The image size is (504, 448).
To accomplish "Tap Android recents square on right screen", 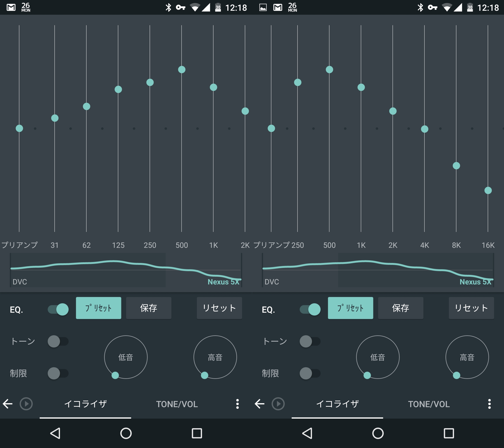I will pos(448,433).
